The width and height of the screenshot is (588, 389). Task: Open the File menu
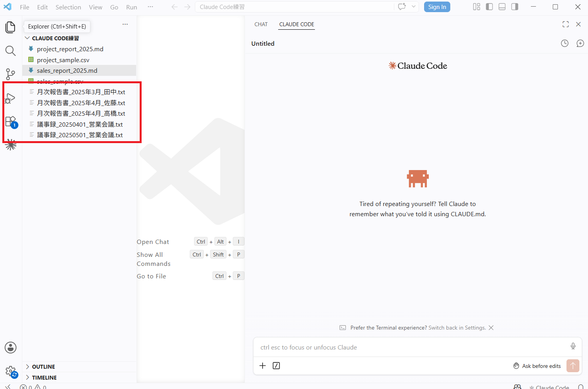tap(25, 7)
